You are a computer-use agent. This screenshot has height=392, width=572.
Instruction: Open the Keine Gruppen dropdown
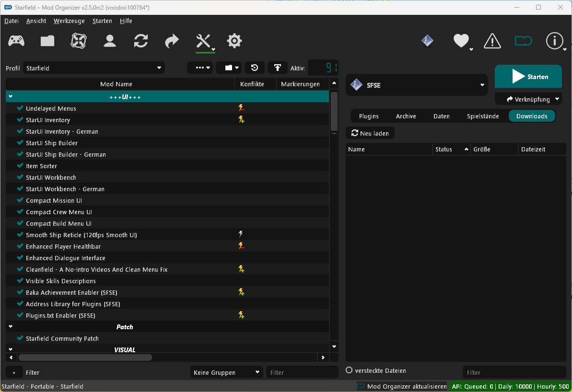click(226, 372)
